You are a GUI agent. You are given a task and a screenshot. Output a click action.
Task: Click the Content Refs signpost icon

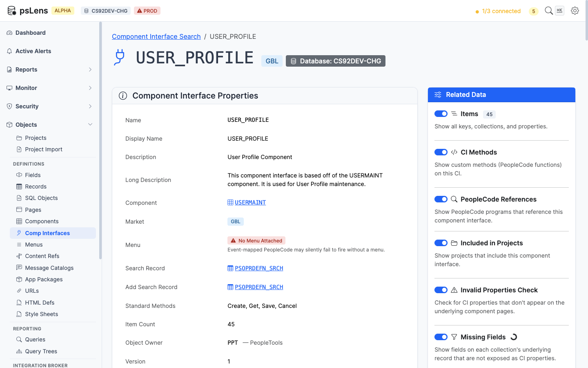[x=19, y=256]
